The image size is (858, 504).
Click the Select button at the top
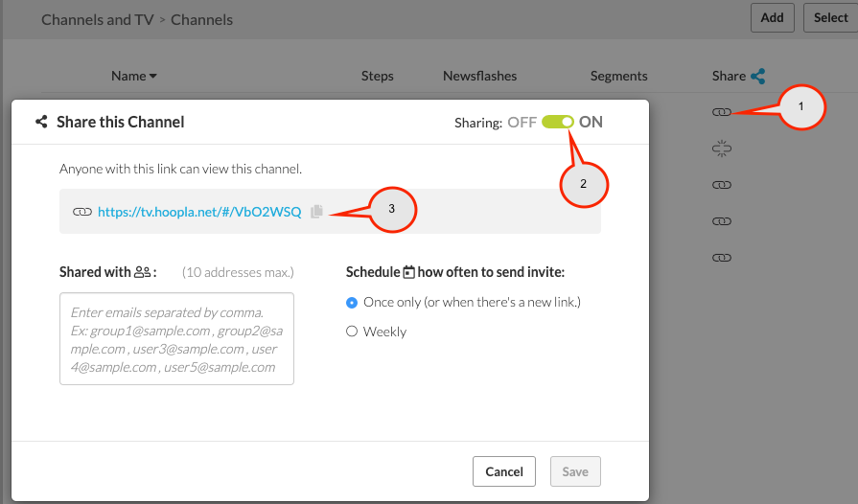(x=830, y=17)
